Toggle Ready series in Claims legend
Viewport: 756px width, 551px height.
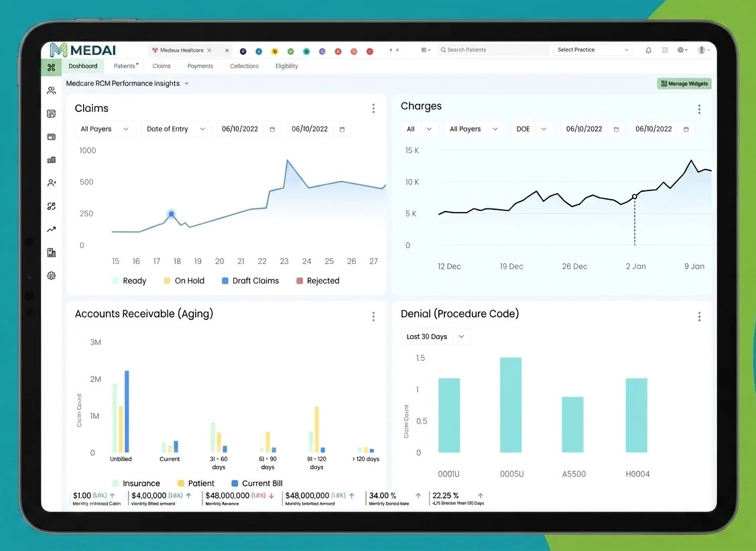pyautogui.click(x=129, y=281)
